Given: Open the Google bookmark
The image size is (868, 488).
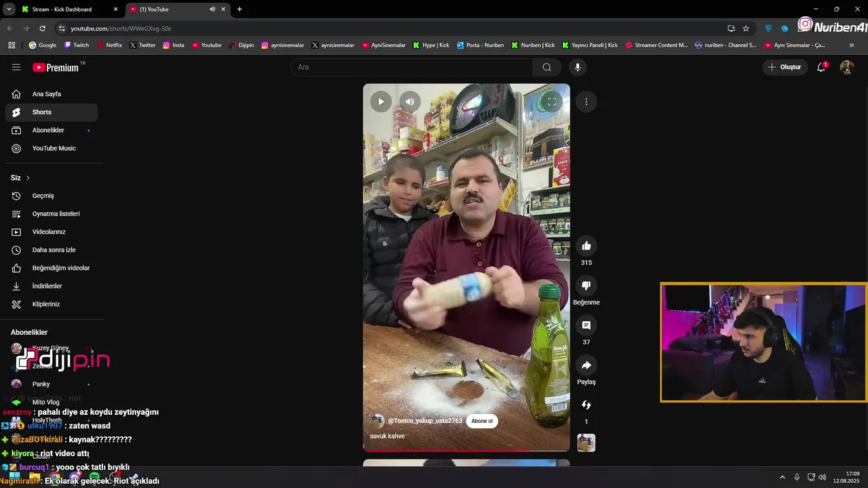Looking at the screenshot, I should tap(42, 45).
